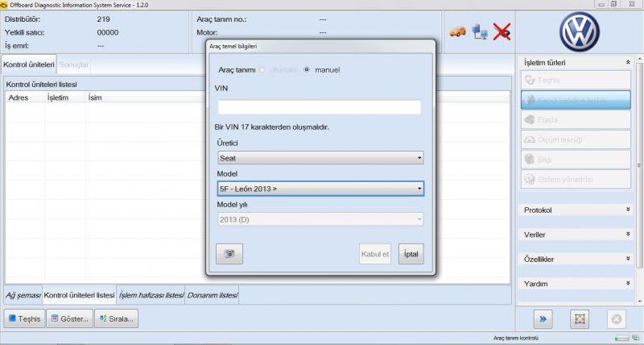644x345 pixels.
Task: Select the manuel radio button
Action: click(x=307, y=70)
